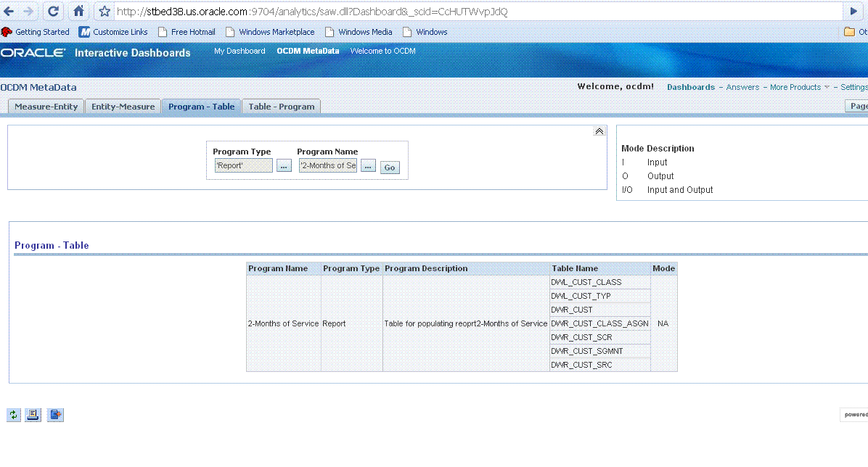
Task: Open Windows Media bookmark
Action: coord(359,32)
